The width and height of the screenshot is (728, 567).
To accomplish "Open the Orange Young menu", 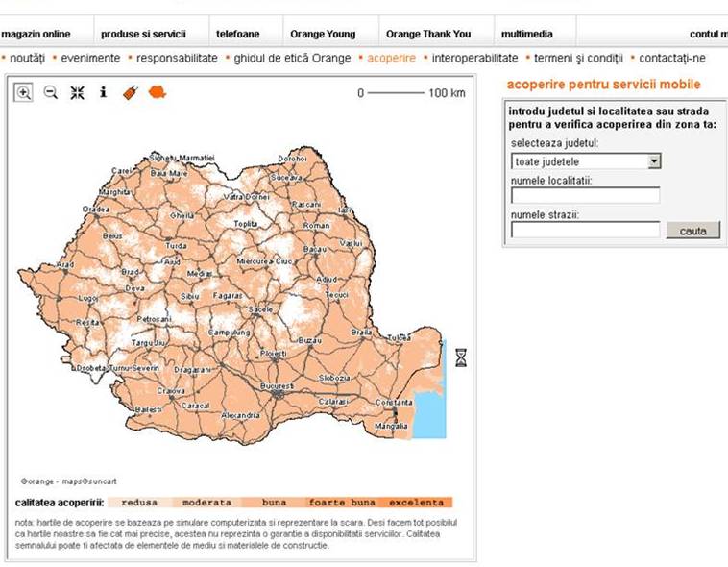I will click(323, 34).
